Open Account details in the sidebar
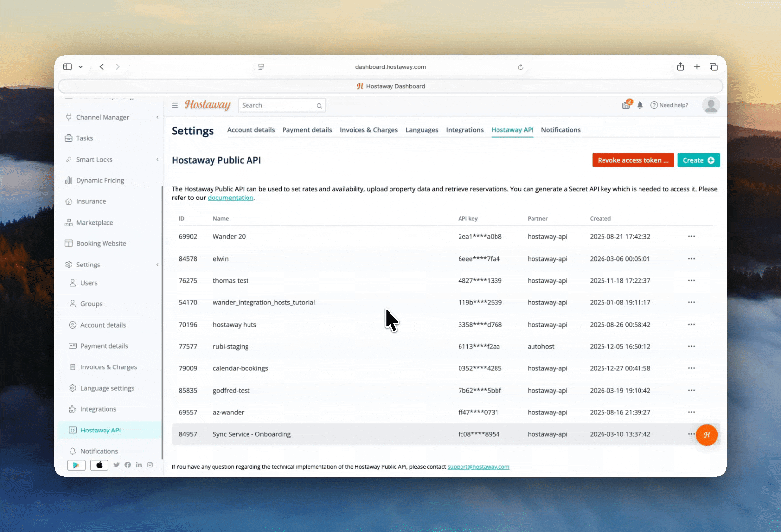Viewport: 781px width, 532px height. click(103, 325)
